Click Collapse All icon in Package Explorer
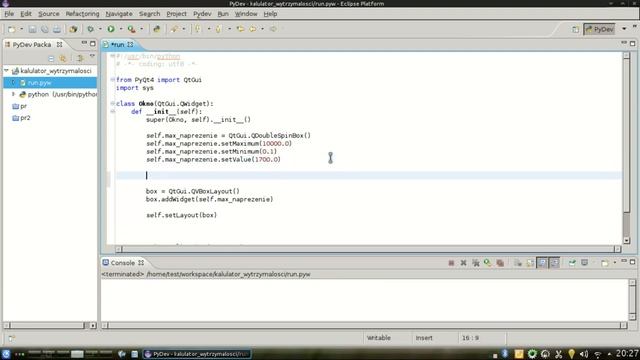Image resolution: width=640 pixels, height=360 pixels. coord(51,58)
